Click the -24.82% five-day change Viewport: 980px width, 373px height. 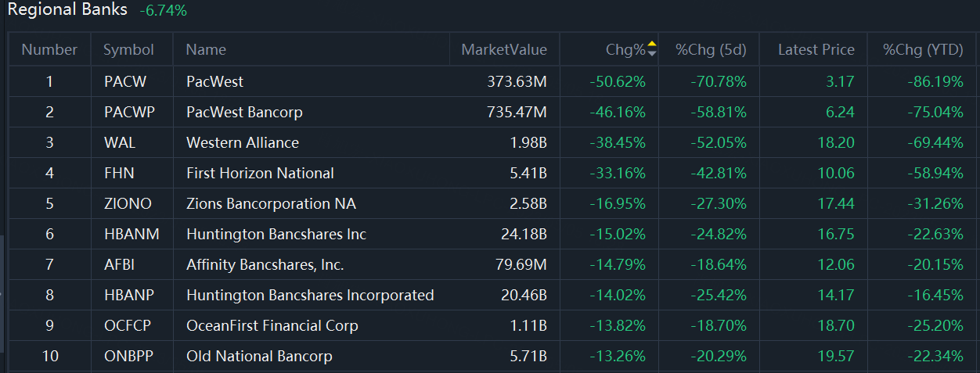[719, 234]
